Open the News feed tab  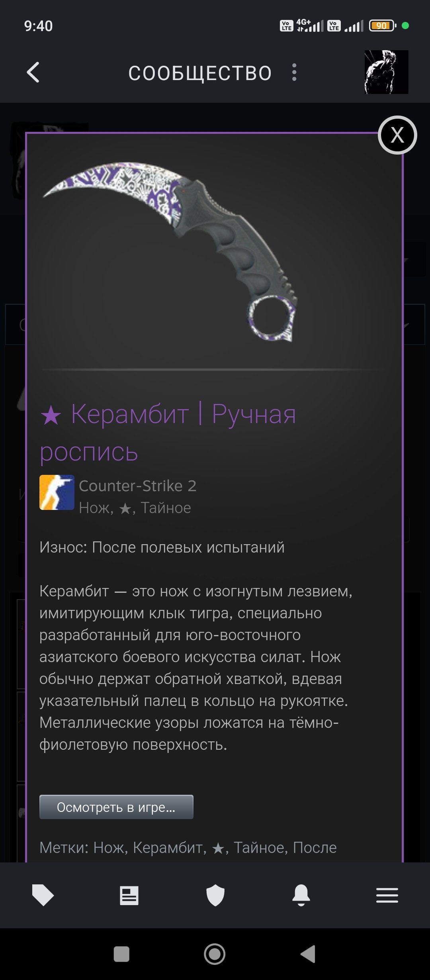pyautogui.click(x=129, y=895)
